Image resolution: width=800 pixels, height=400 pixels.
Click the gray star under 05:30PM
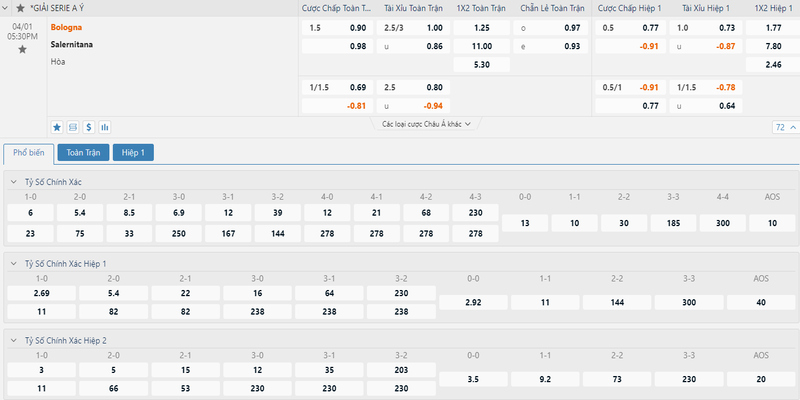click(x=22, y=49)
